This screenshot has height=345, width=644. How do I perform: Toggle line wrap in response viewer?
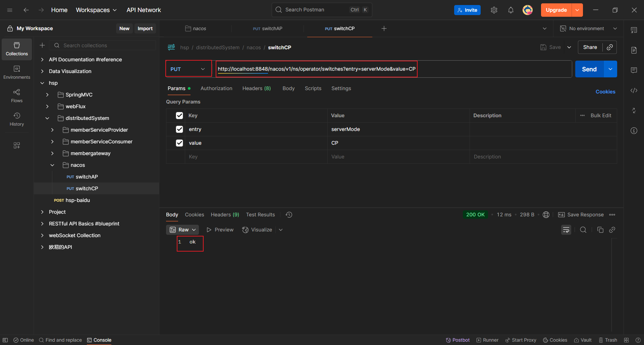566,230
